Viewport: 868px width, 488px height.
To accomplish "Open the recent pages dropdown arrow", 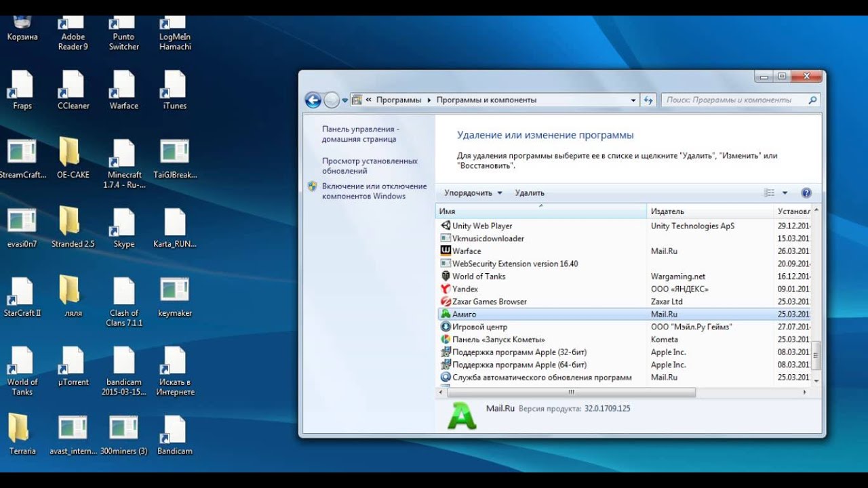I will point(344,100).
